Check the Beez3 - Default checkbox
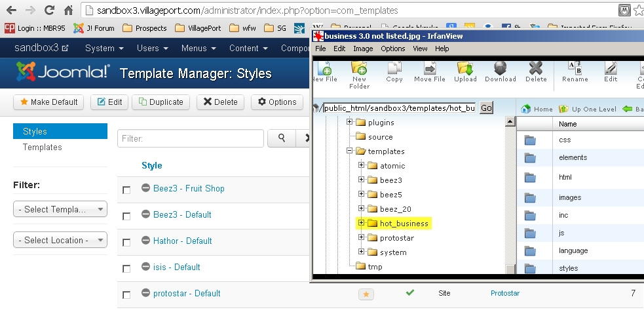 (x=126, y=216)
